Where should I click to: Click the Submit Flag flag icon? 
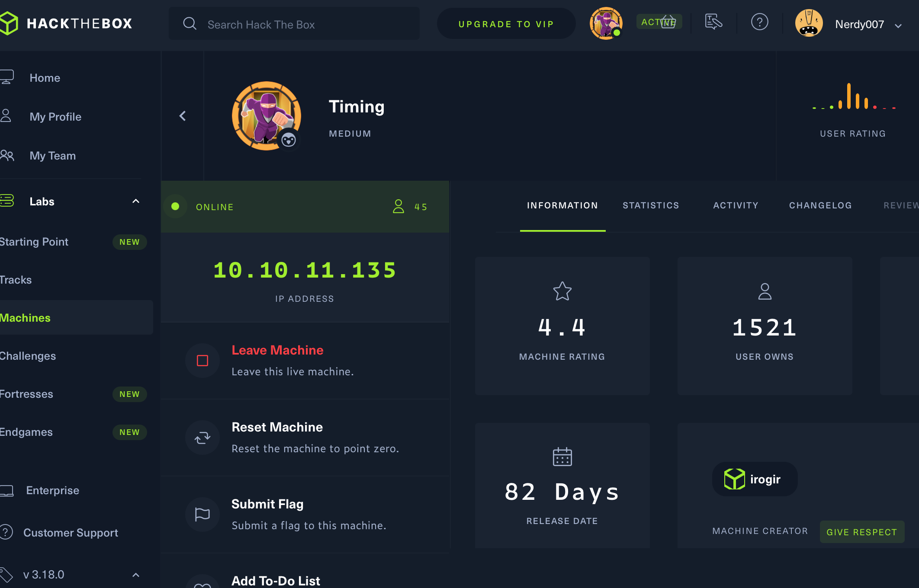pyautogui.click(x=202, y=514)
